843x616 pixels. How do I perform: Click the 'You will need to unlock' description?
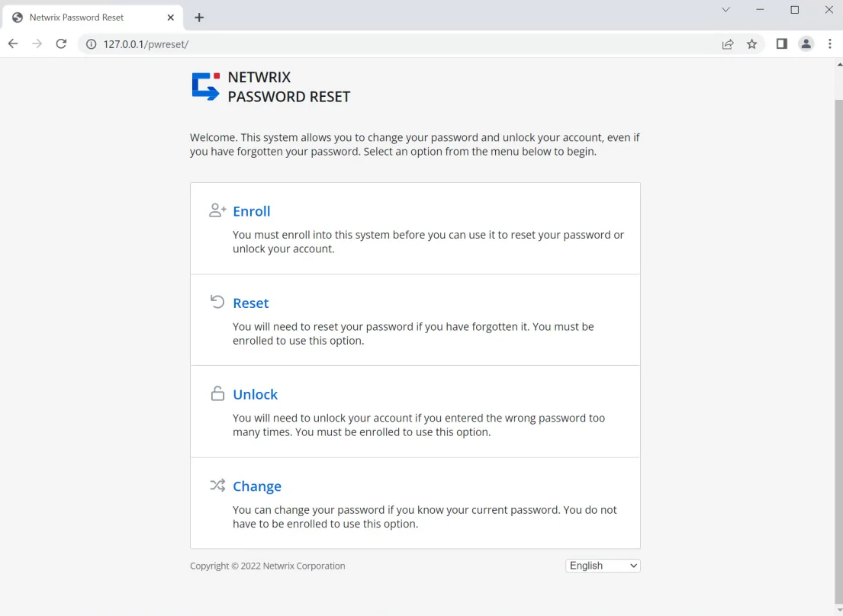(419, 425)
